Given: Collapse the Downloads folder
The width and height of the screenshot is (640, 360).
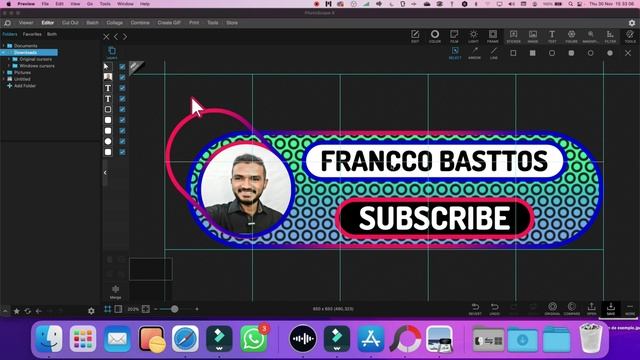Looking at the screenshot, I should pos(4,53).
